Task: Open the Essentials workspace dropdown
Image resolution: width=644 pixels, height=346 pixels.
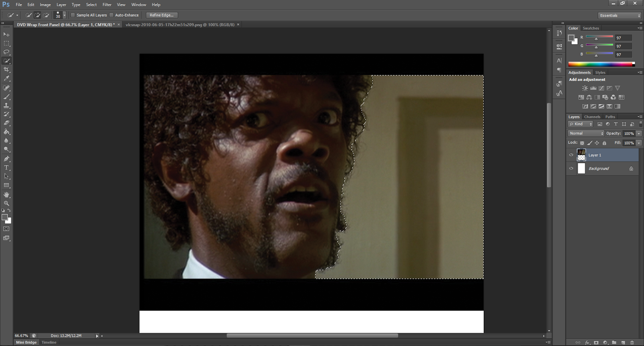Action: [x=620, y=15]
